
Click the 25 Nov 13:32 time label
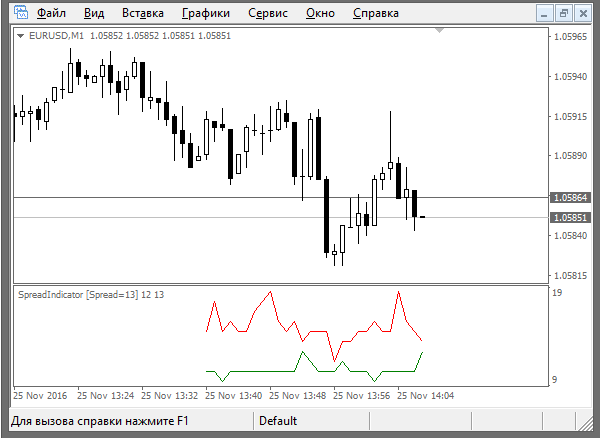coord(170,396)
